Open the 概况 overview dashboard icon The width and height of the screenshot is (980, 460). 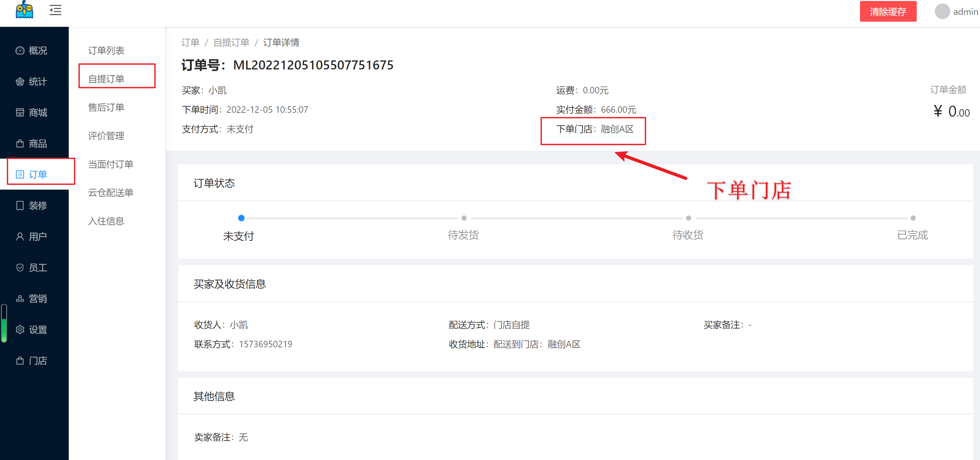(x=20, y=51)
